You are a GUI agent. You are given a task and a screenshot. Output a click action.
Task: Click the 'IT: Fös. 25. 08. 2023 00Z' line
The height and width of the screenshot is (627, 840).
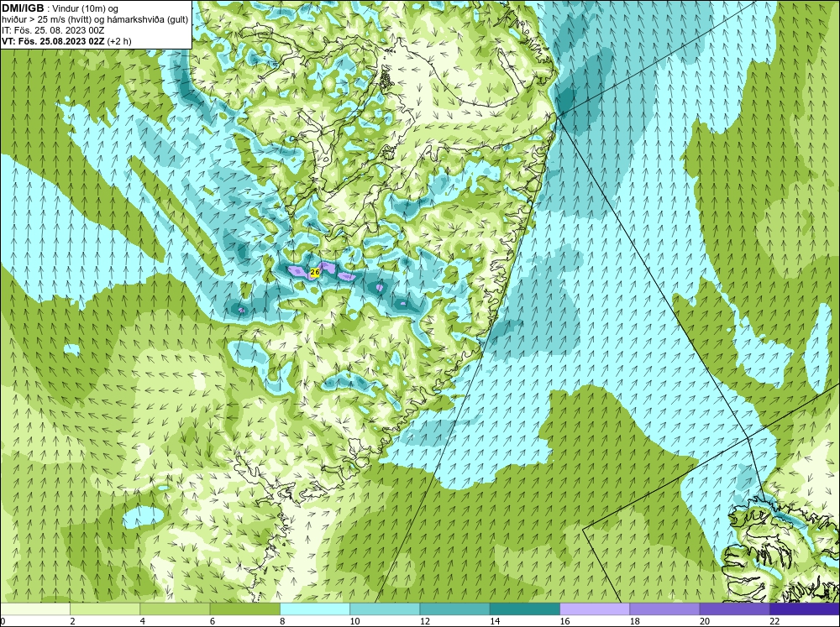[53, 30]
